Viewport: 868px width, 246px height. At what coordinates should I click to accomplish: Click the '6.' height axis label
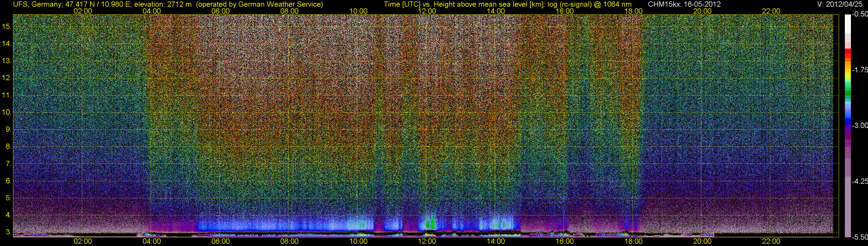(x=8, y=181)
